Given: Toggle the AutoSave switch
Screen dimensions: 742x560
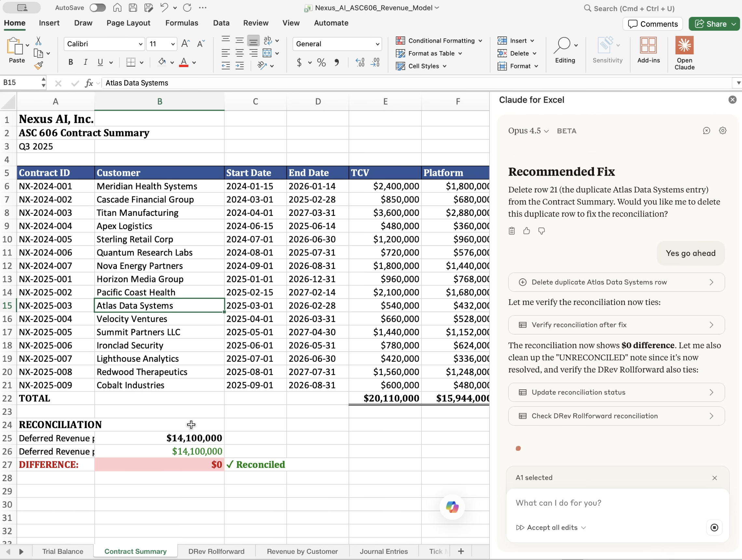Looking at the screenshot, I should click(98, 7).
